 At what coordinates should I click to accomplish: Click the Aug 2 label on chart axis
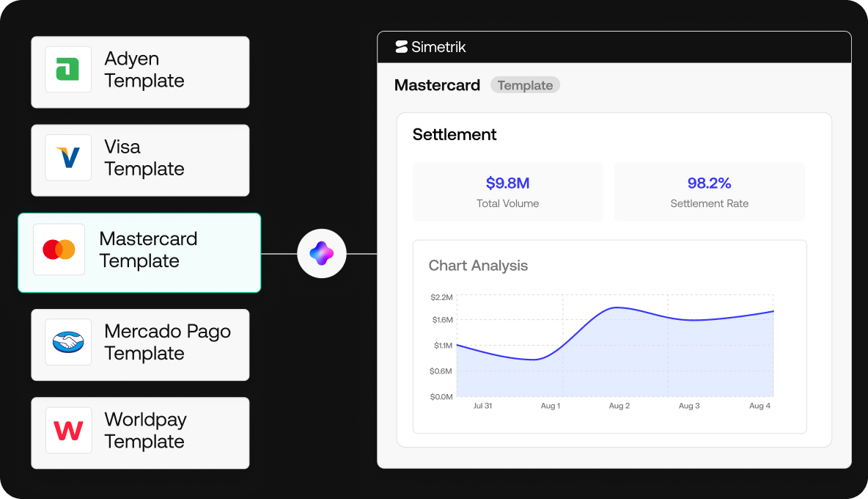(x=619, y=406)
